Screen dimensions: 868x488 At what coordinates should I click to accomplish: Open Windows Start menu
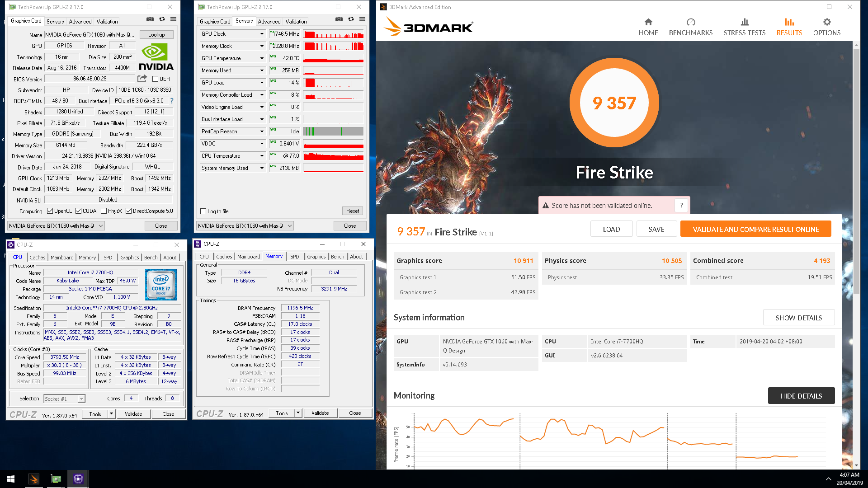pyautogui.click(x=11, y=479)
